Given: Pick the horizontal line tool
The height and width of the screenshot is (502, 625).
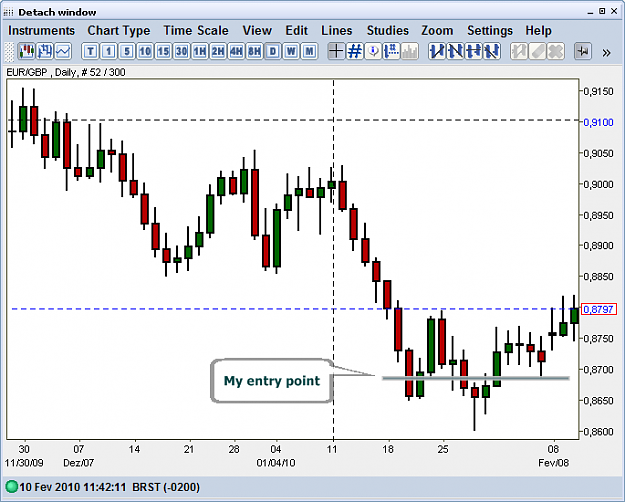Looking at the screenshot, I should tap(474, 51).
